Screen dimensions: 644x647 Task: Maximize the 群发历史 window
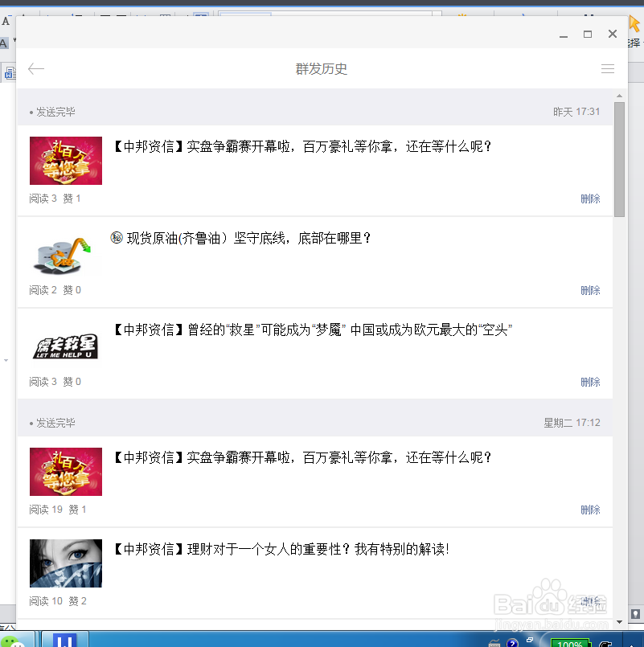point(588,35)
